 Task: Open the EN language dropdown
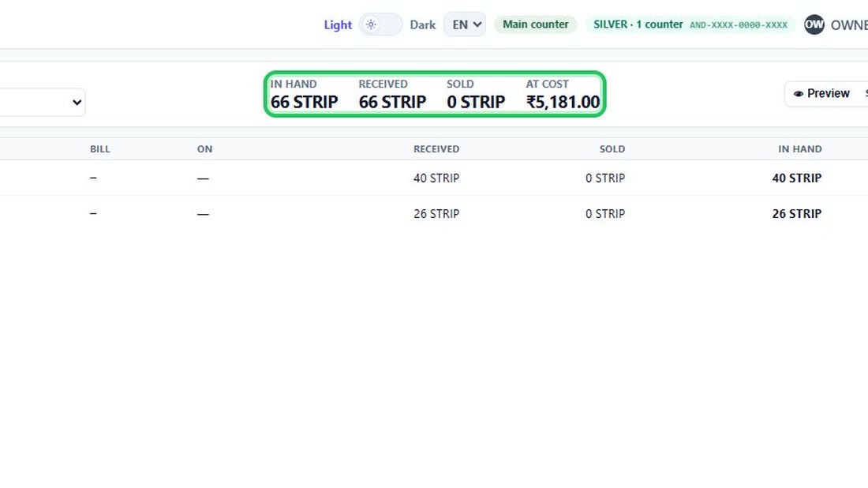(x=465, y=24)
